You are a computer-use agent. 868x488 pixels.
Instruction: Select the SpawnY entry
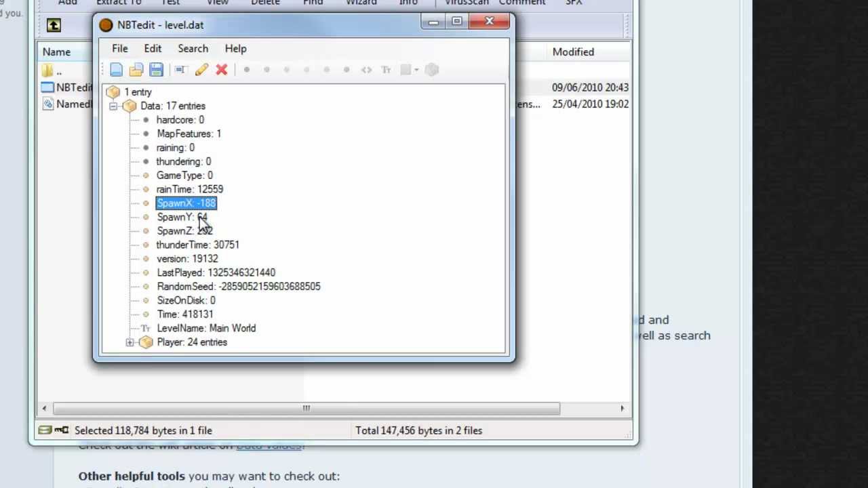[182, 217]
